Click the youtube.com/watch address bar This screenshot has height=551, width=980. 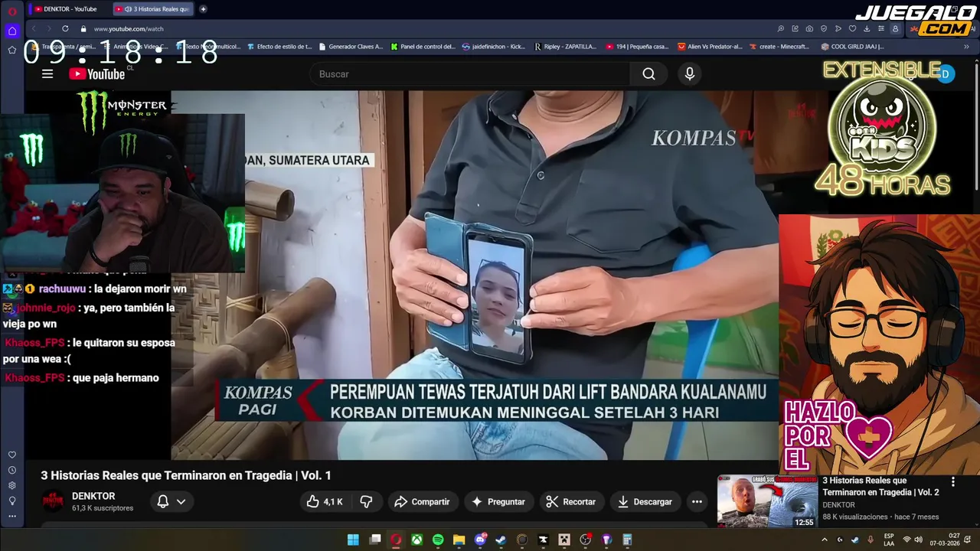128,28
